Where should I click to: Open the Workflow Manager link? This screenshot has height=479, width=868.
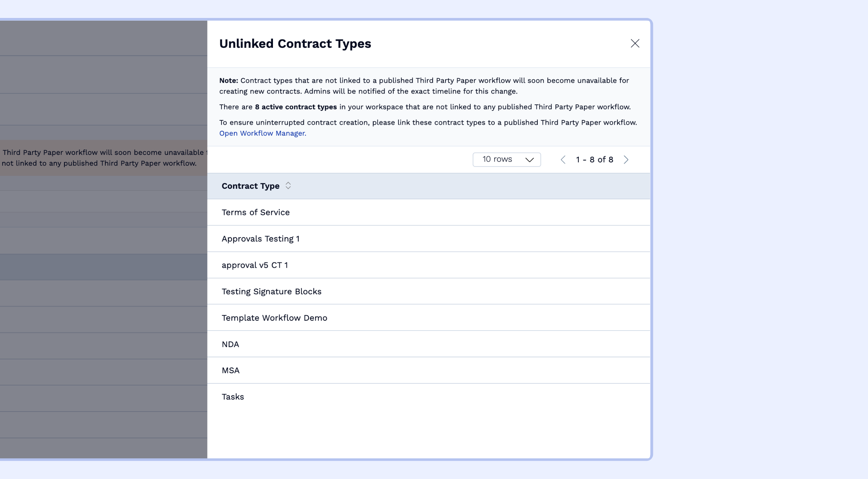click(262, 133)
